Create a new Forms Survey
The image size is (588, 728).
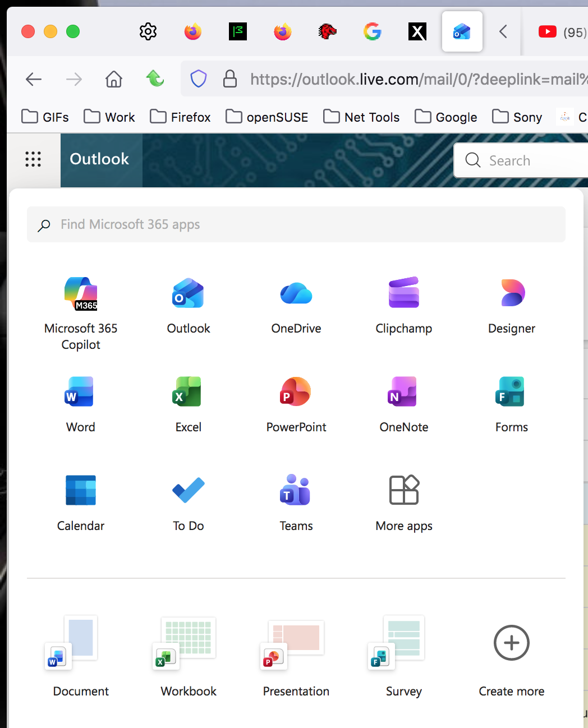point(404,656)
